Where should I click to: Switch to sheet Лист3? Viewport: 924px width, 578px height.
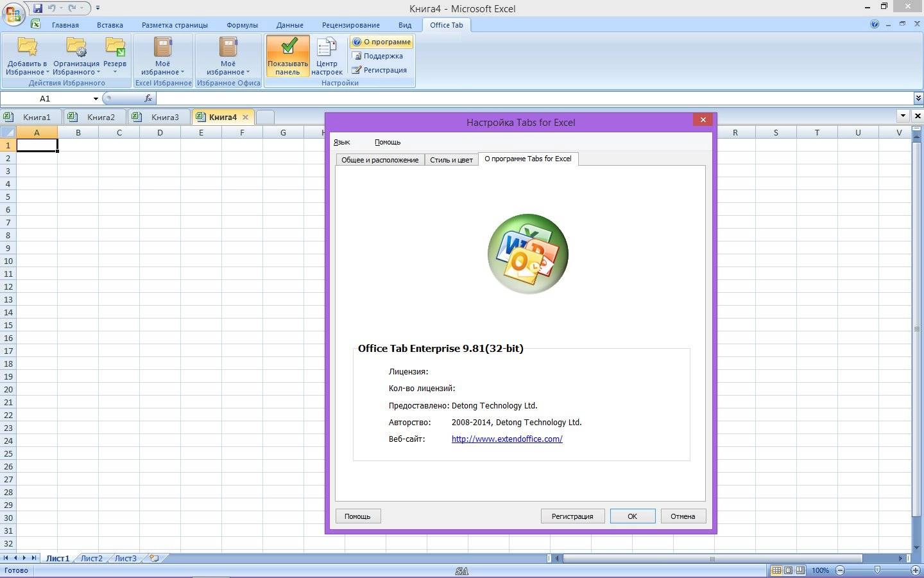coord(126,558)
